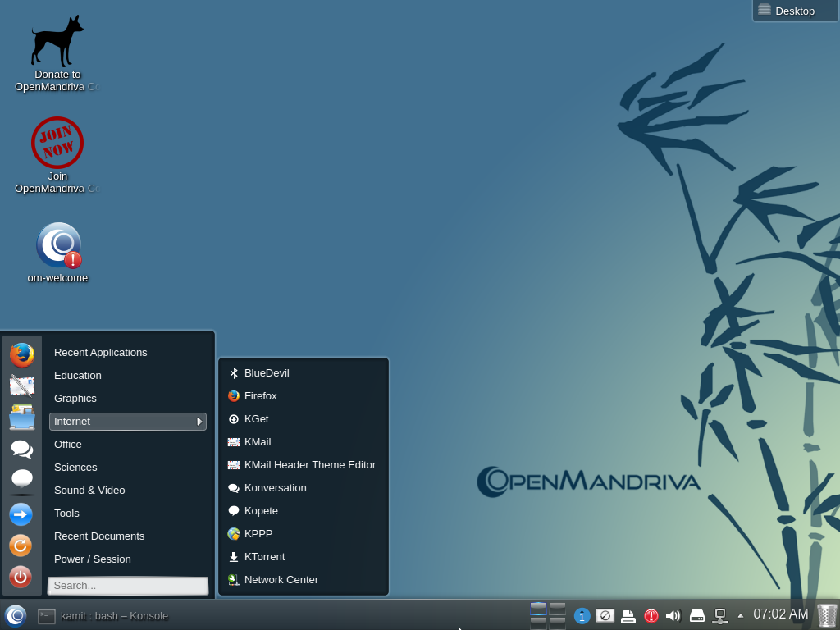The image size is (840, 630).
Task: Open the trash can on the panel
Action: pos(827,614)
